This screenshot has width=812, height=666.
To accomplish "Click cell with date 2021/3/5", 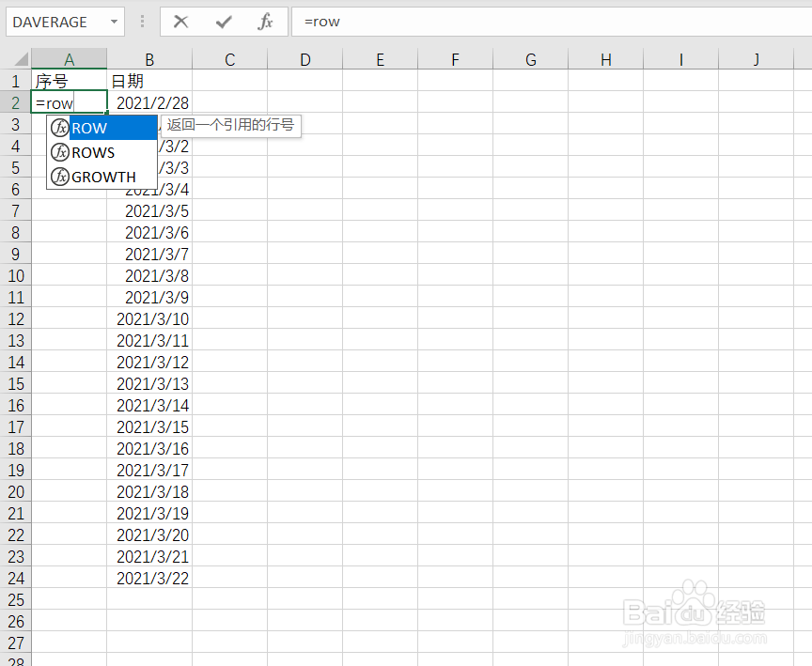I will [149, 210].
